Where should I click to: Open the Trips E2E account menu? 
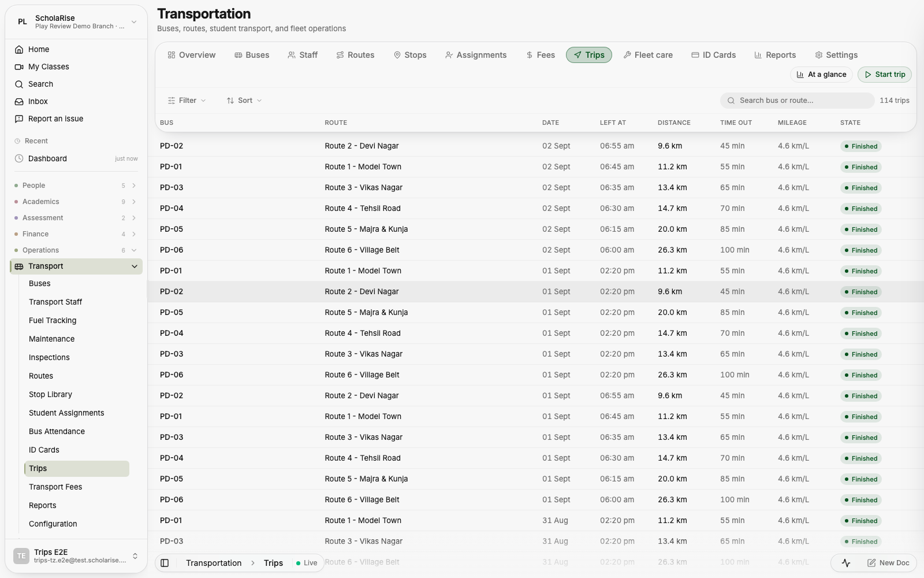[x=76, y=556]
